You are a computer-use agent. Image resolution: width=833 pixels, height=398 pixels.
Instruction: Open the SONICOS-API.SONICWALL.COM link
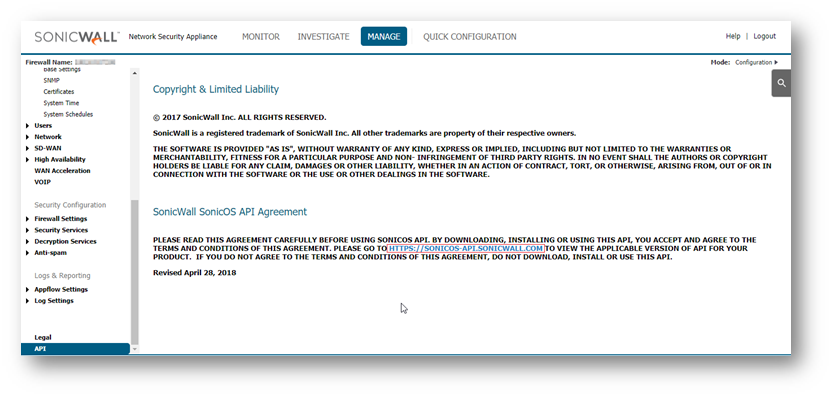(x=466, y=249)
